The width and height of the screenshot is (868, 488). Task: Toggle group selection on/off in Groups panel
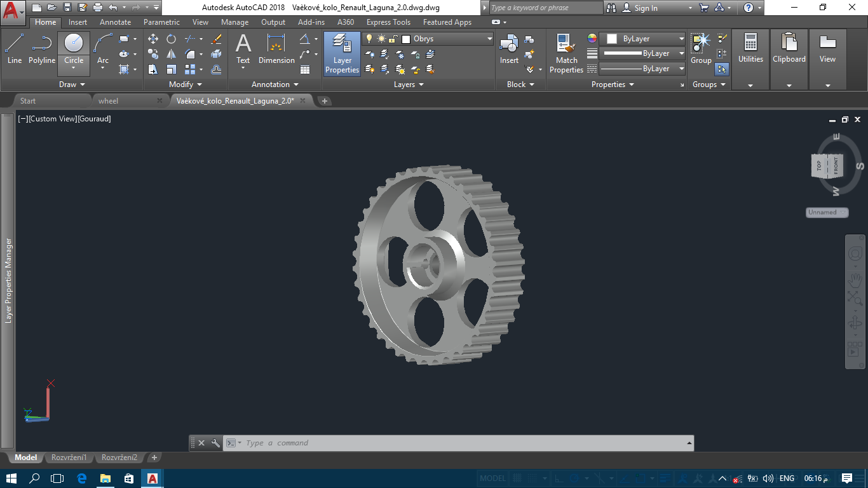[x=722, y=69]
